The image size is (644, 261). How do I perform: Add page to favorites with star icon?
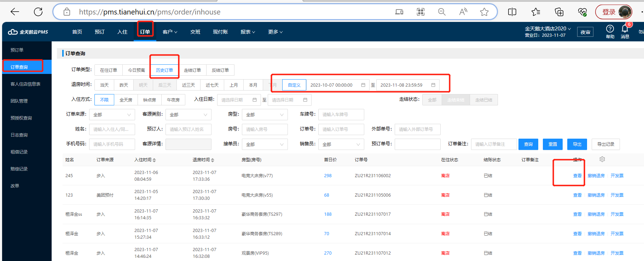coord(484,12)
